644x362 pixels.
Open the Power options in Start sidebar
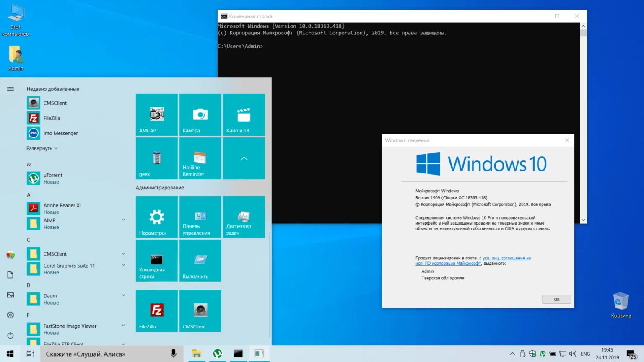(x=10, y=335)
